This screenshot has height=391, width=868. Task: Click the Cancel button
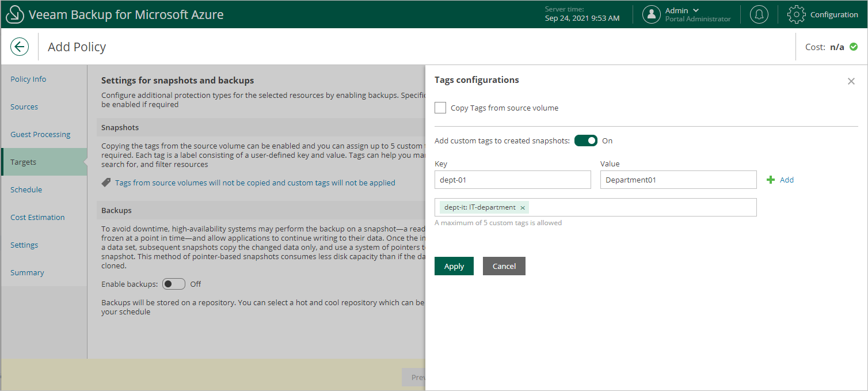coord(504,266)
